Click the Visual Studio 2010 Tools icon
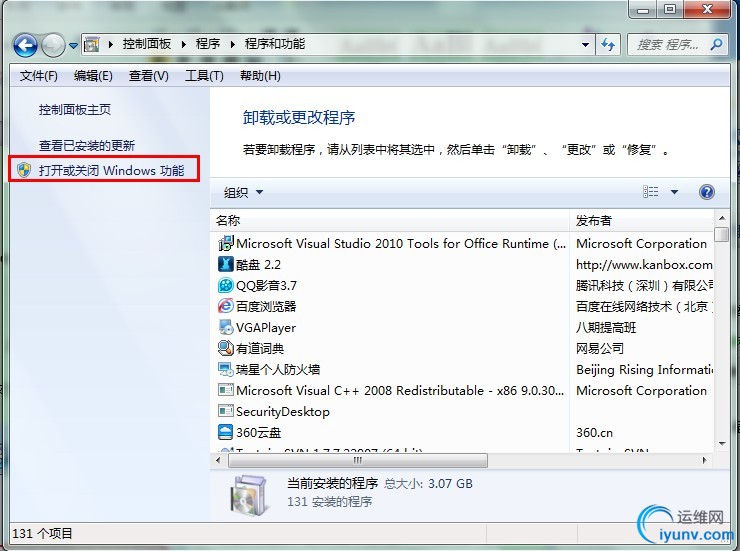The height and width of the screenshot is (551, 740). pyautogui.click(x=226, y=243)
